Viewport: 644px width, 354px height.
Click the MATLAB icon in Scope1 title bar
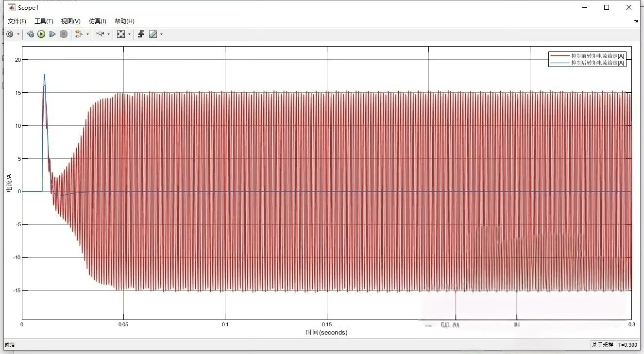11,7
